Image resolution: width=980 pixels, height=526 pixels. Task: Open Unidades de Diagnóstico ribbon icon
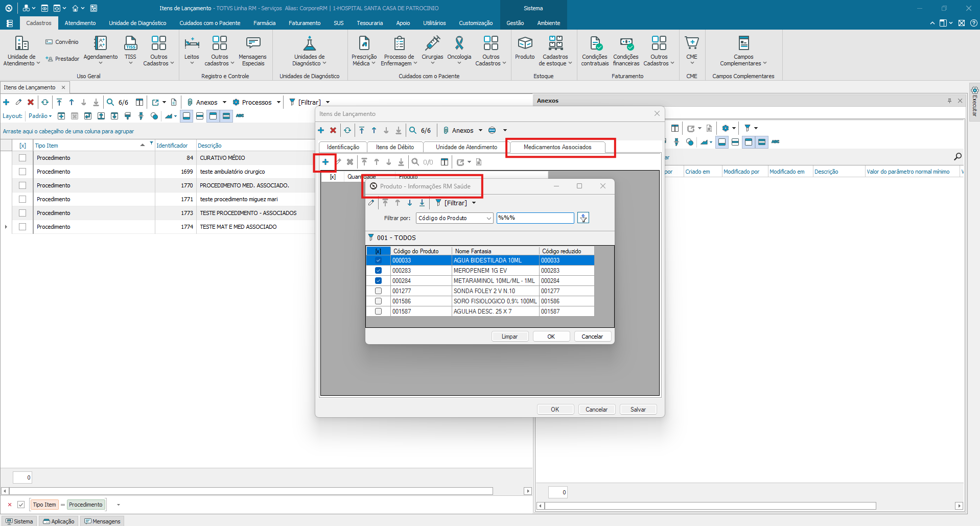(310, 51)
